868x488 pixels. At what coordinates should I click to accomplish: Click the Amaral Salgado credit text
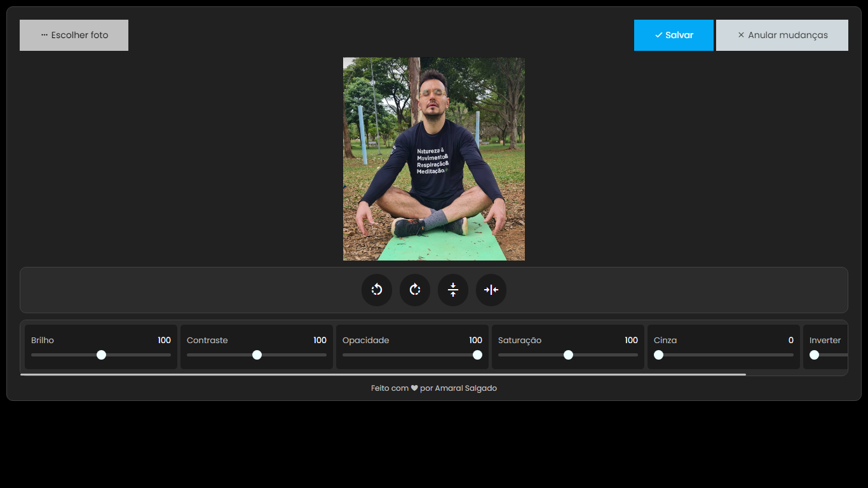click(x=466, y=388)
